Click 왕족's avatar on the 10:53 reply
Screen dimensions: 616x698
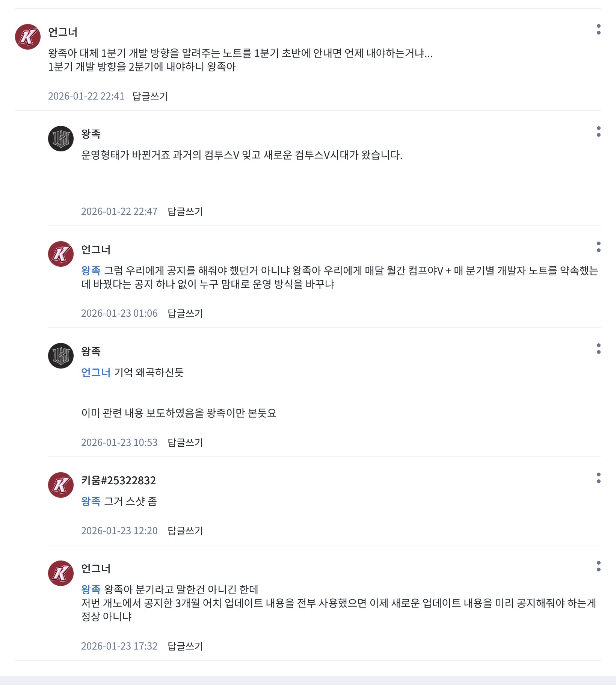click(61, 356)
